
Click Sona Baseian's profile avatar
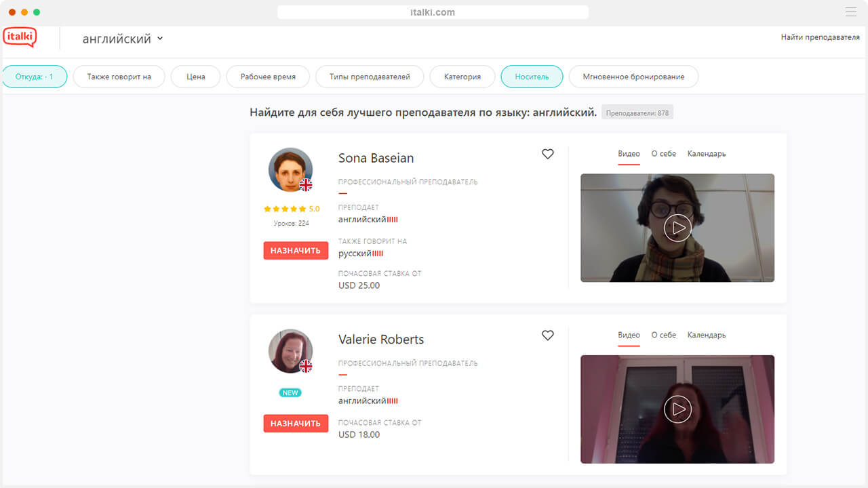(x=290, y=170)
